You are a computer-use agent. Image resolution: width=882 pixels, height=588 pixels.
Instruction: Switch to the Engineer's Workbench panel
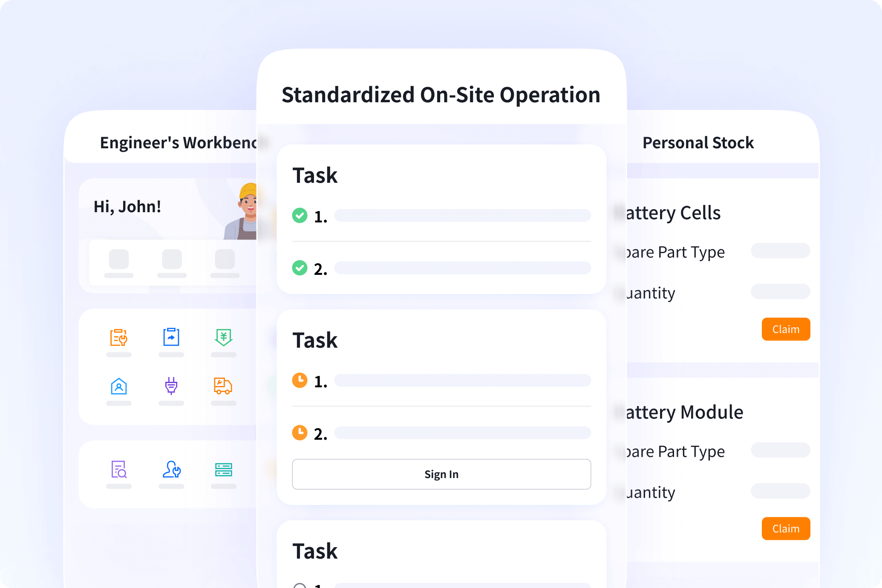click(x=179, y=142)
